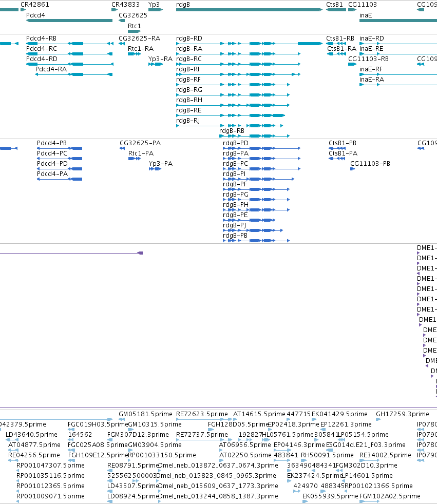Click the CG32625-PA protein label
The width and height of the screenshot is (437, 504).
coord(140,143)
